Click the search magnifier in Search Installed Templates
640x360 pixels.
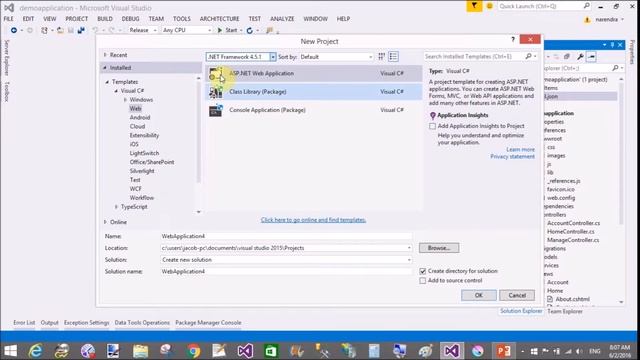coord(528,56)
